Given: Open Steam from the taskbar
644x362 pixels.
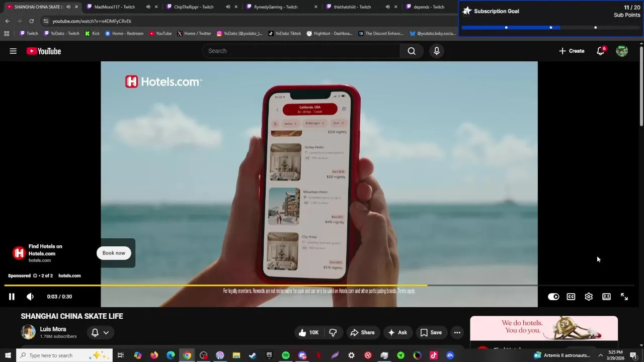Looking at the screenshot, I should click(253, 355).
